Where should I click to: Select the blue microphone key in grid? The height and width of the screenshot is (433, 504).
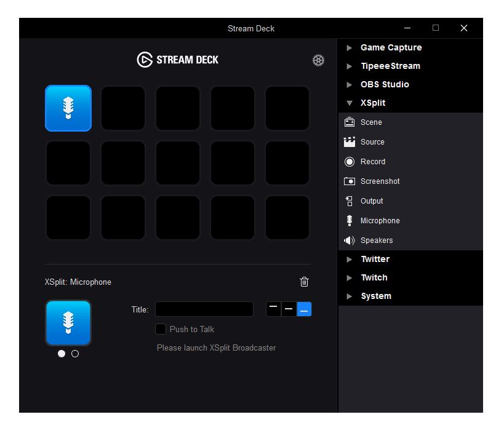68,108
